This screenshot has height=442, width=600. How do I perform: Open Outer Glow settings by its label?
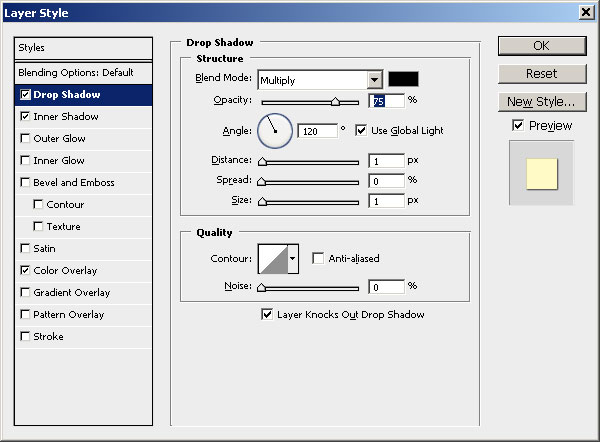coord(59,139)
